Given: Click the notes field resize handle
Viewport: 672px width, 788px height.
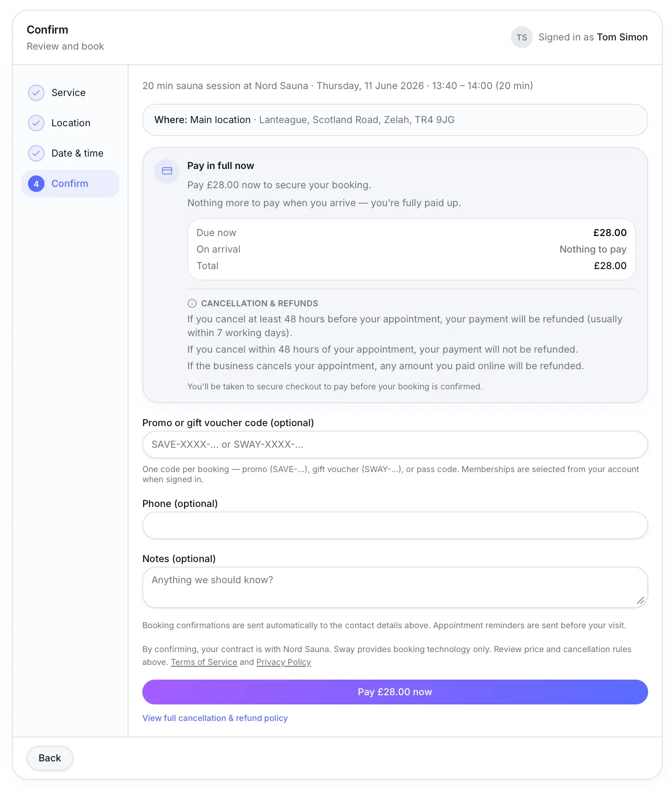Looking at the screenshot, I should point(640,600).
